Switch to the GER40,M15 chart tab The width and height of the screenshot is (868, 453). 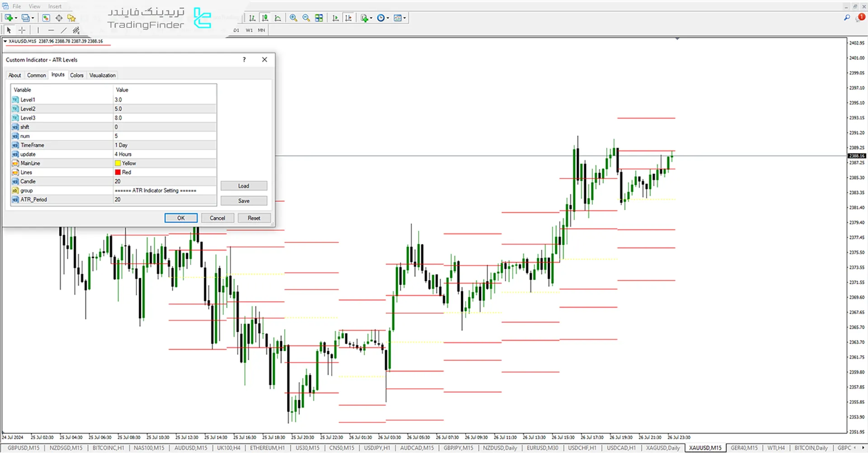pos(744,448)
